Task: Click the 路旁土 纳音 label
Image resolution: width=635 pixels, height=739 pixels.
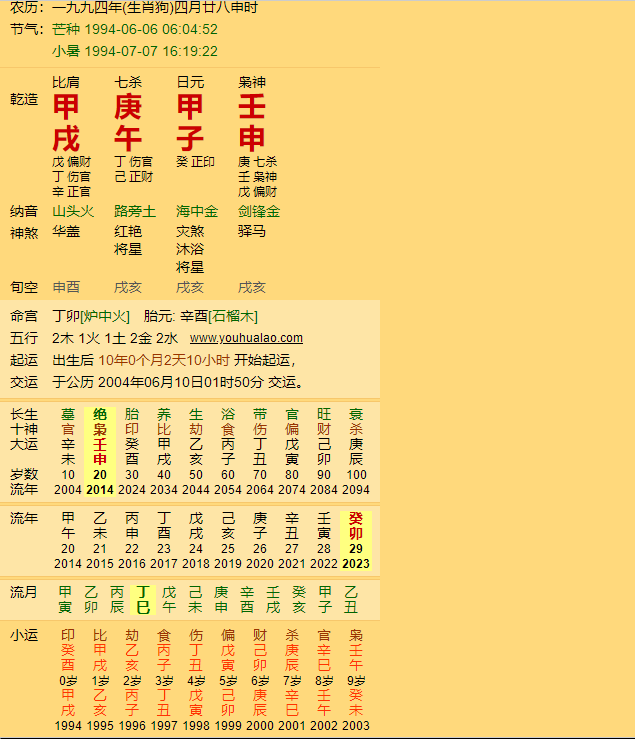Action: pyautogui.click(x=135, y=211)
